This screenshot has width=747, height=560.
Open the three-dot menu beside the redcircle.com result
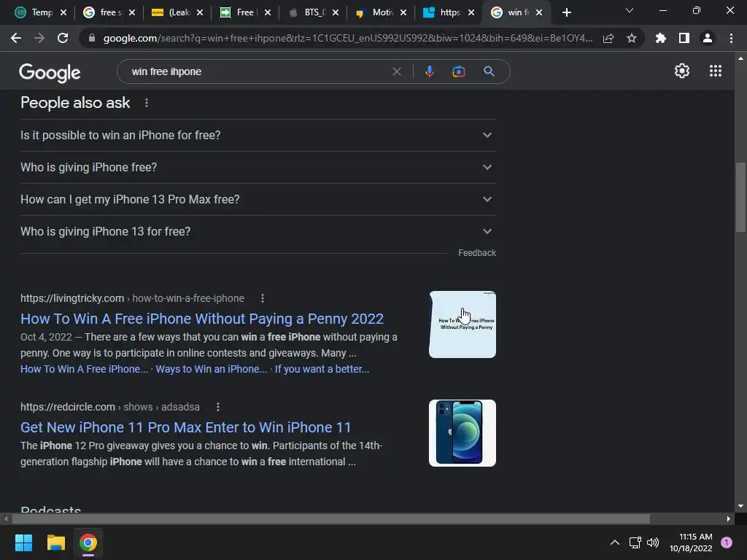(217, 407)
